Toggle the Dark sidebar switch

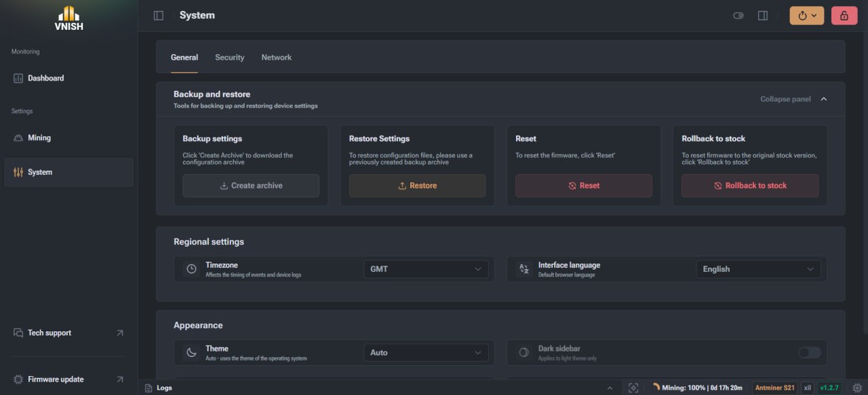809,353
